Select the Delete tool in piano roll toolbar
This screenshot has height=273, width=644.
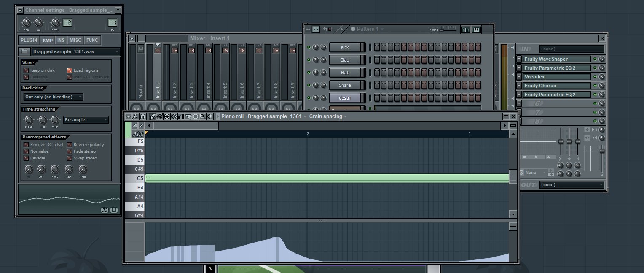click(167, 116)
